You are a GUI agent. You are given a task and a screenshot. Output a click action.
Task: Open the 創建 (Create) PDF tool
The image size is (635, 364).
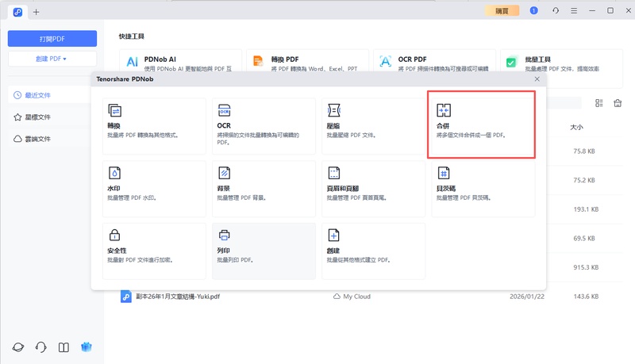[x=372, y=249]
